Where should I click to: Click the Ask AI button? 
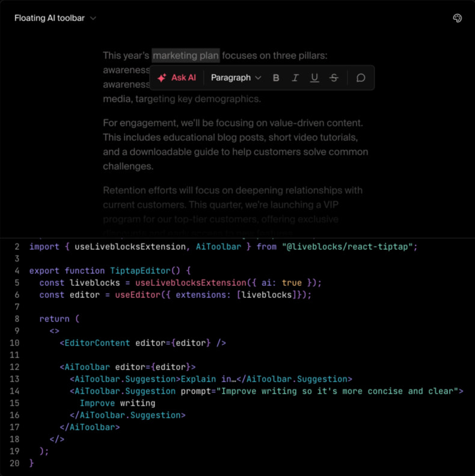tap(177, 78)
